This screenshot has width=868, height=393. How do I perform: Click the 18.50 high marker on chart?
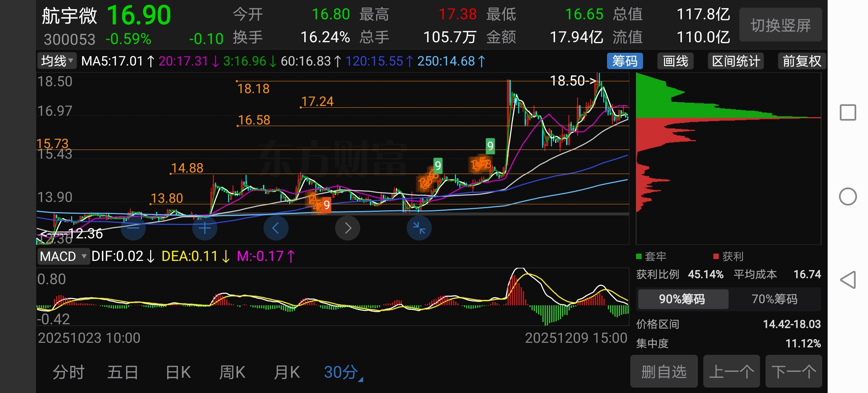(x=572, y=81)
